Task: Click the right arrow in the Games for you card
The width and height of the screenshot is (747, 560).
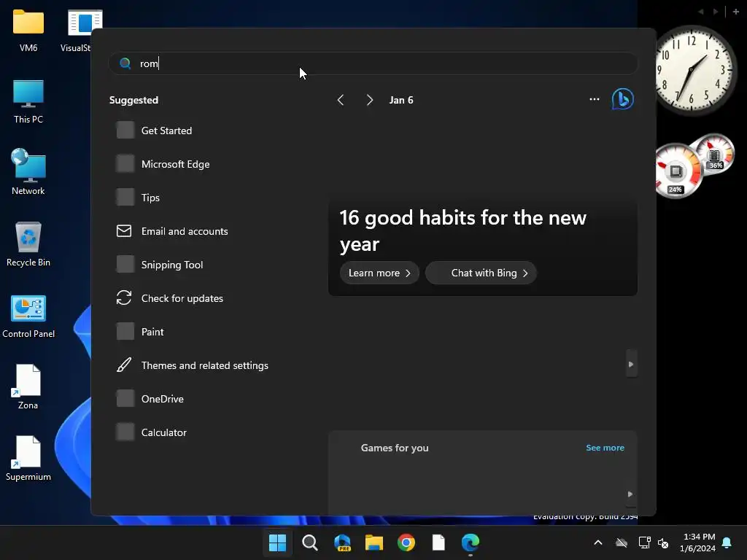Action: click(x=630, y=494)
